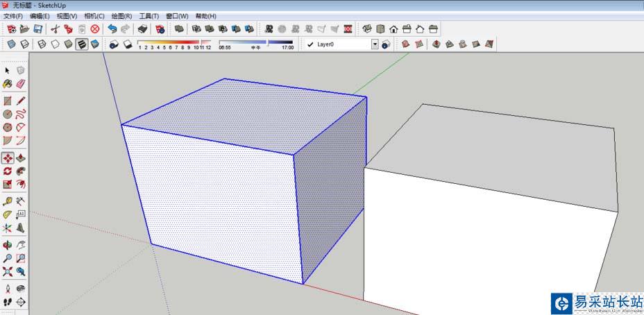
Task: Open the 文件(F) menu
Action: [13, 16]
